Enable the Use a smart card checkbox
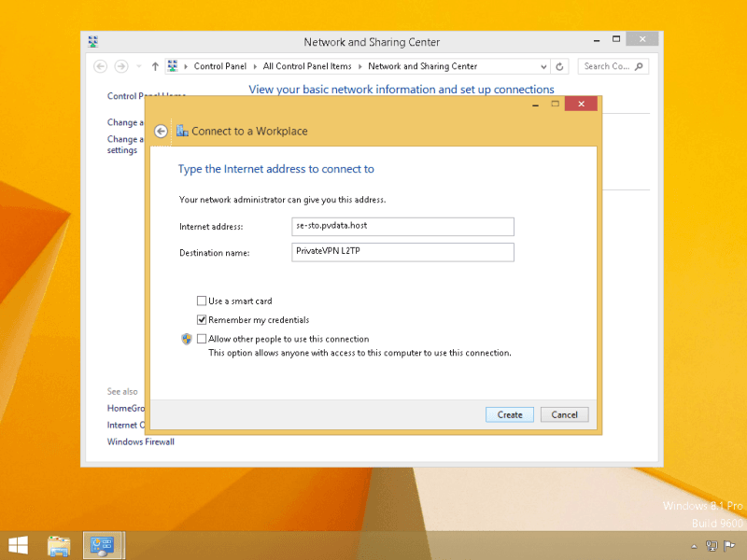Screen dimensions: 747x560 [x=202, y=301]
